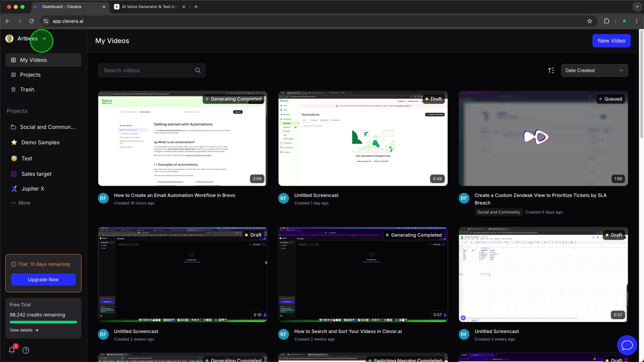Screen dimensions: 644x362
Task: Go to Projects in sidebar
Action: [30, 75]
